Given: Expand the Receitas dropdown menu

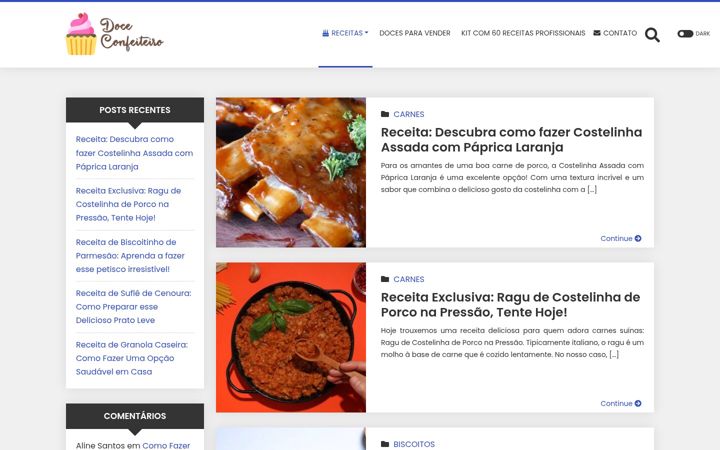Looking at the screenshot, I should (345, 33).
